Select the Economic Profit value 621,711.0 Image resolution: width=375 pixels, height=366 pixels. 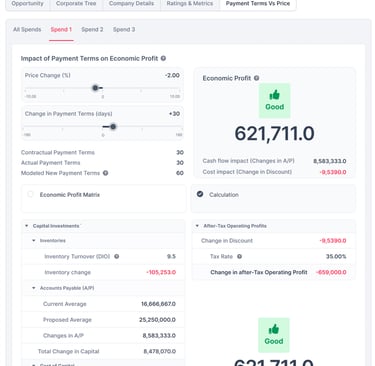pos(274,133)
